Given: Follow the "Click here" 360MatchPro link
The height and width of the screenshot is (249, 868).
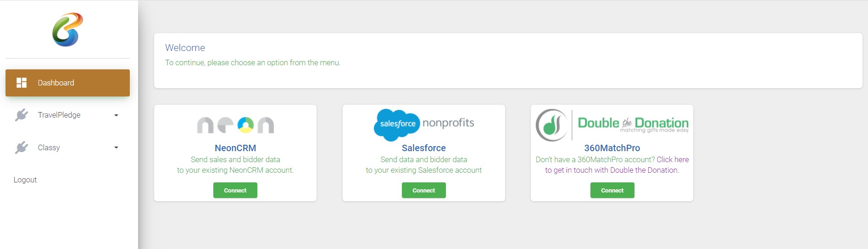Looking at the screenshot, I should [x=673, y=159].
